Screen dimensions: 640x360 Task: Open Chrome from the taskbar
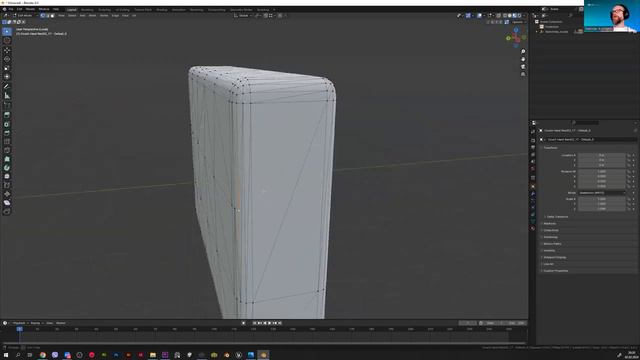[x=42, y=355]
